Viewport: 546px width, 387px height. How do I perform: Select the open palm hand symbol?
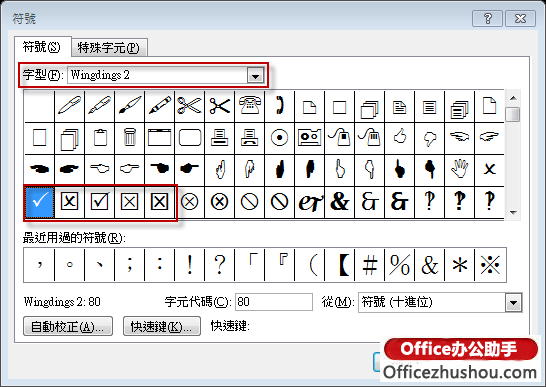tap(459, 169)
